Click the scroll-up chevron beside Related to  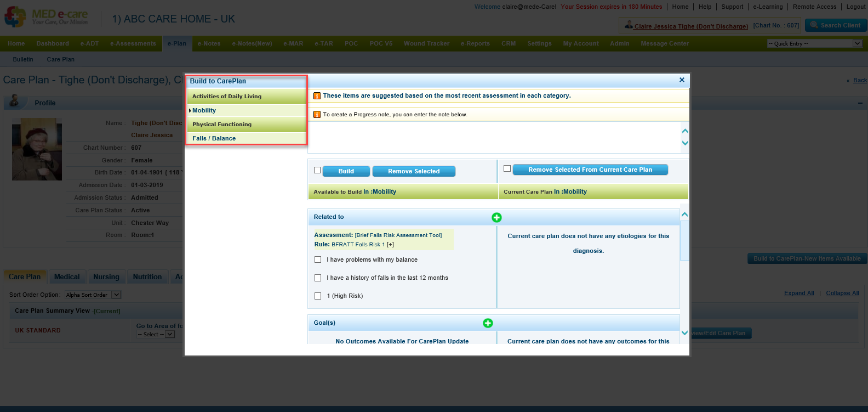(684, 215)
